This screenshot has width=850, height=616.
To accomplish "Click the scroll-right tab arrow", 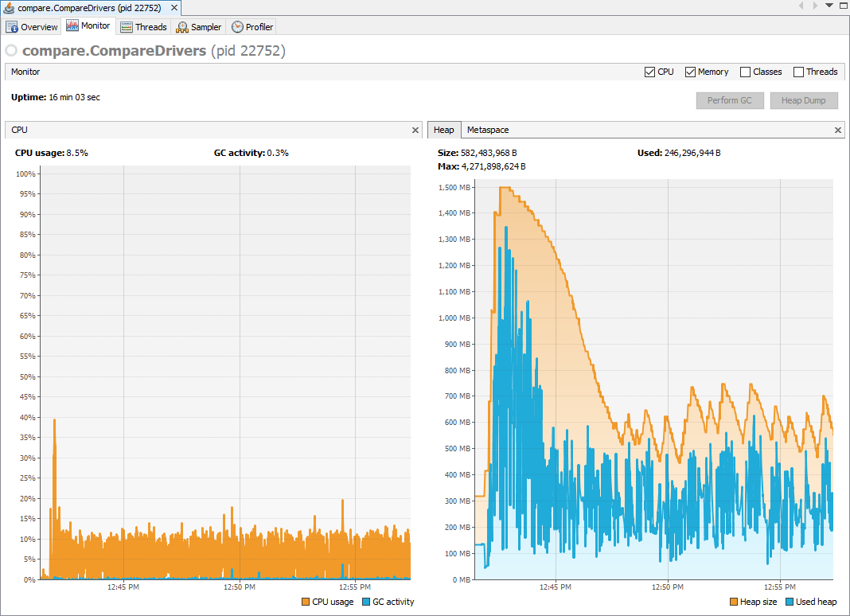I will [816, 6].
